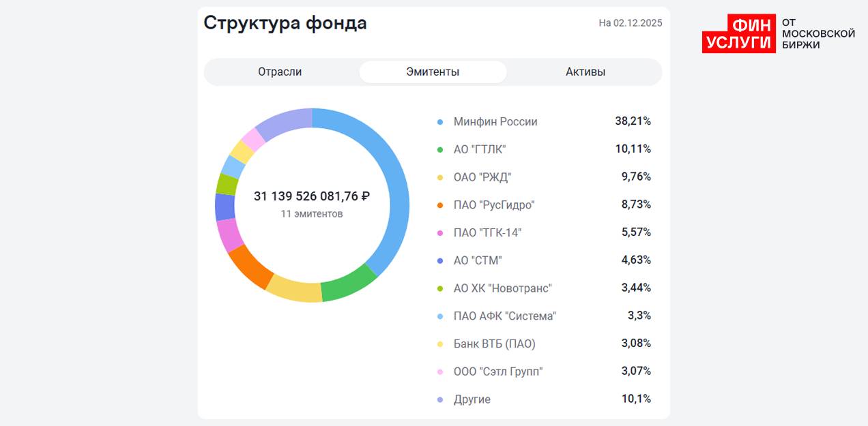
Task: Click ООО "Сэтл Групп" legend entry
Action: pos(498,371)
